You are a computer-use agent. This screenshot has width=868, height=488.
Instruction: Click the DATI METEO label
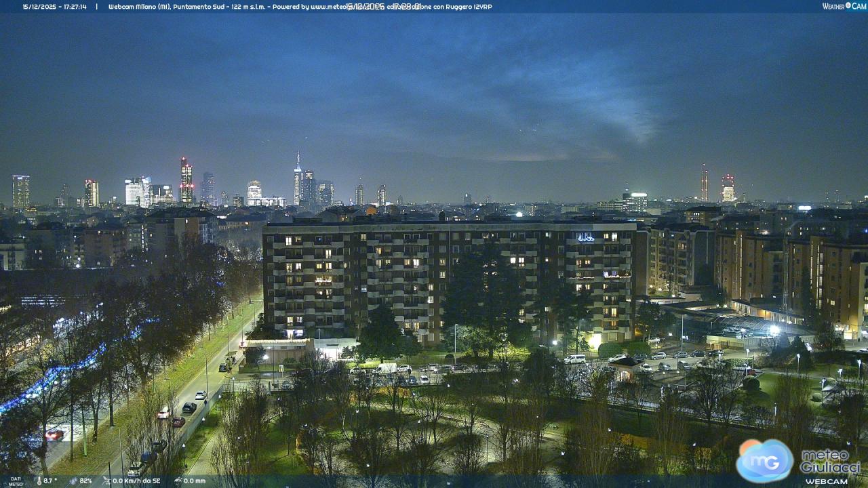(15, 481)
